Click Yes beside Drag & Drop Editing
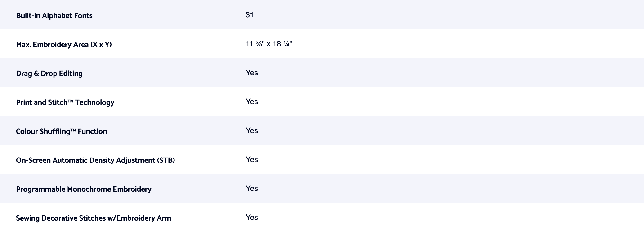Viewport: 644px width, 232px height. click(251, 73)
